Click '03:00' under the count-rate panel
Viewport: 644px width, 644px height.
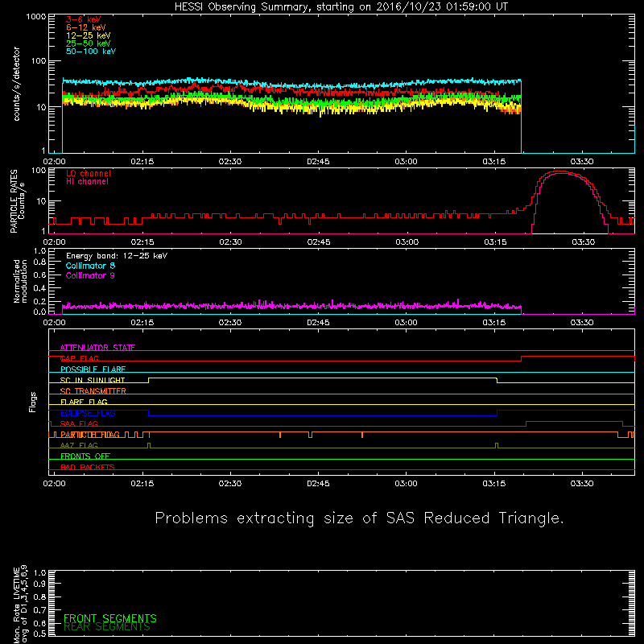[x=406, y=162]
